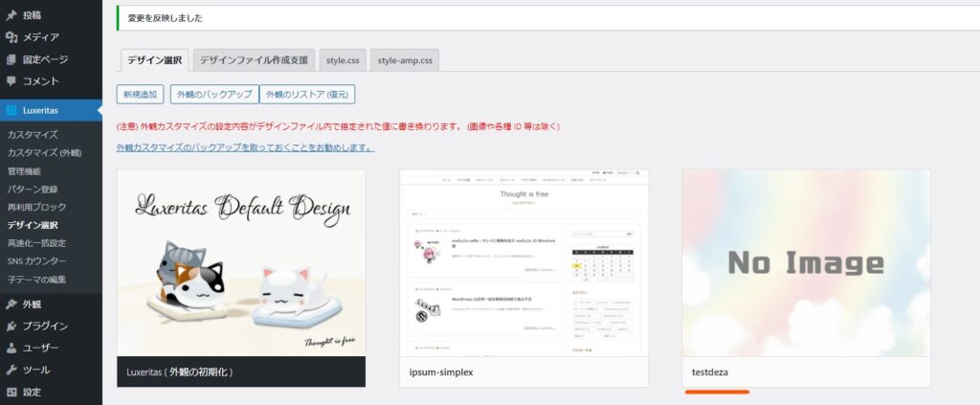
Task: Click the testdeza design name
Action: tap(710, 372)
